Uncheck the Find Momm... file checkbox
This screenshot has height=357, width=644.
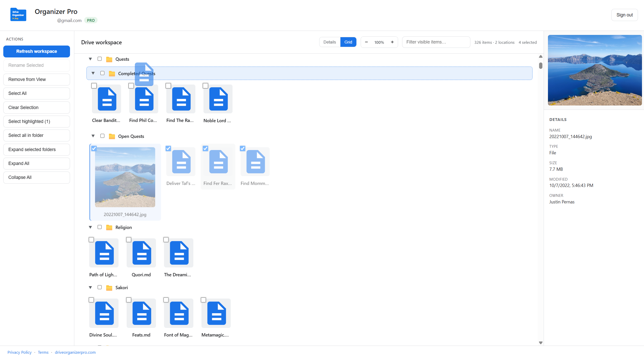pyautogui.click(x=242, y=149)
